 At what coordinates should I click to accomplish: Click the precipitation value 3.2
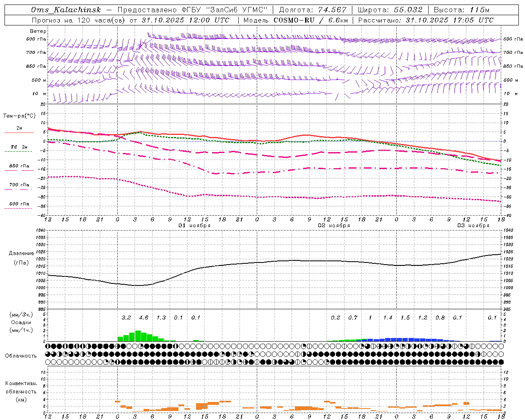[x=126, y=318]
